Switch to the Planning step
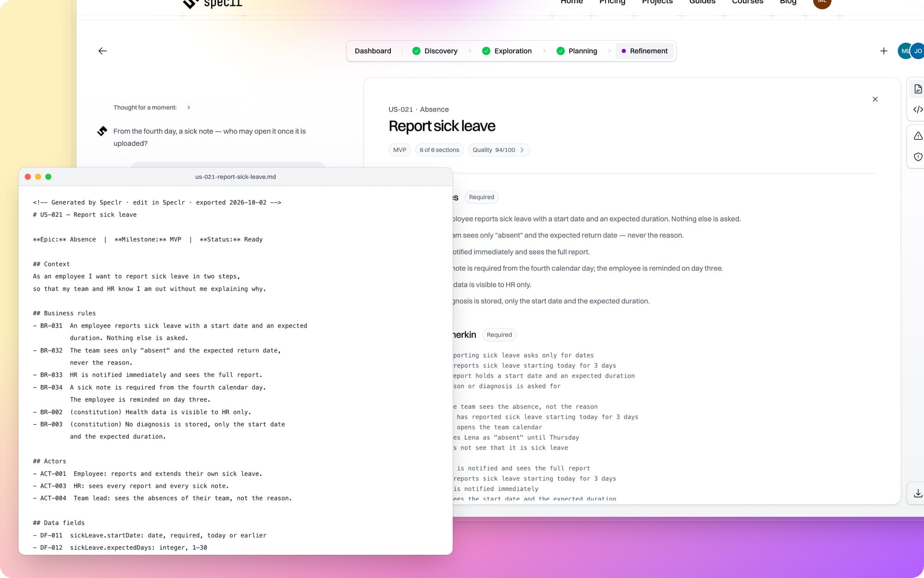Viewport: 924px width, 578px height. tap(577, 51)
